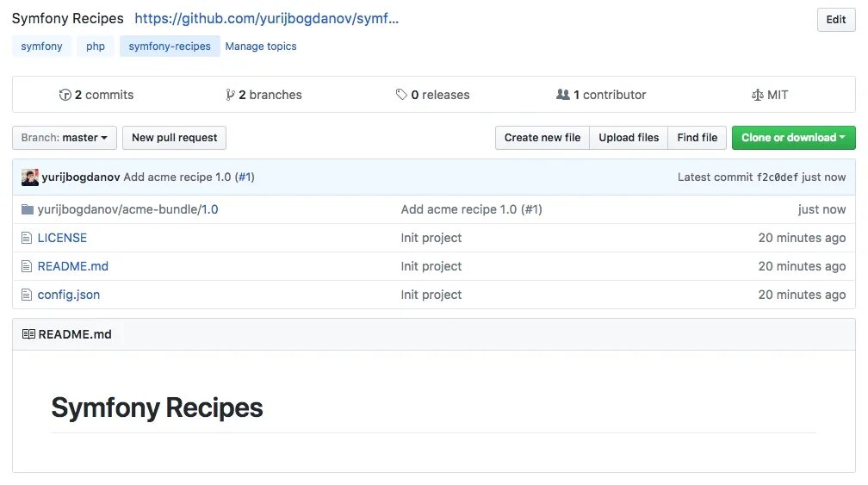
Task: Open the Manage topics link
Action: 261,47
